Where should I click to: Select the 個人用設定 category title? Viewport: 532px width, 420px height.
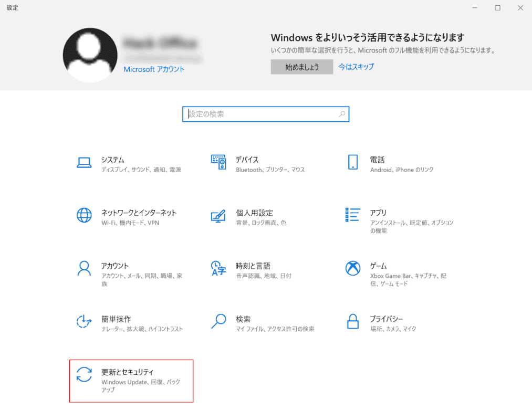pyautogui.click(x=255, y=213)
